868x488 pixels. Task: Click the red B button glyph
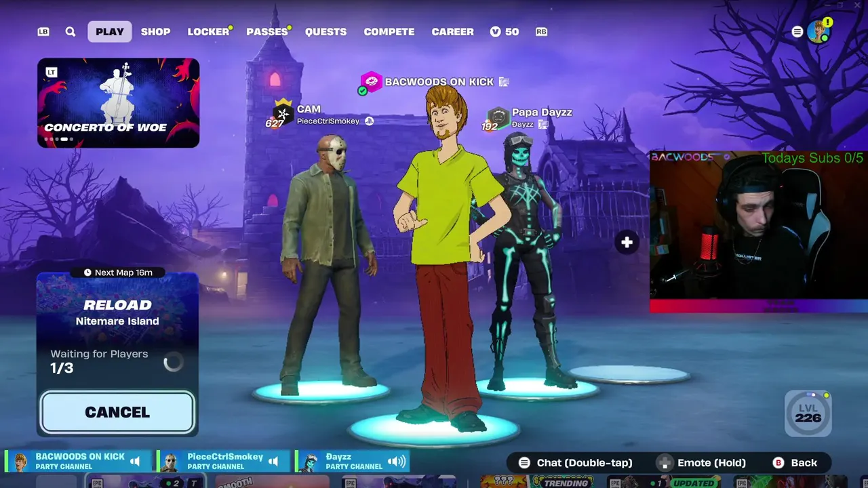coord(778,463)
